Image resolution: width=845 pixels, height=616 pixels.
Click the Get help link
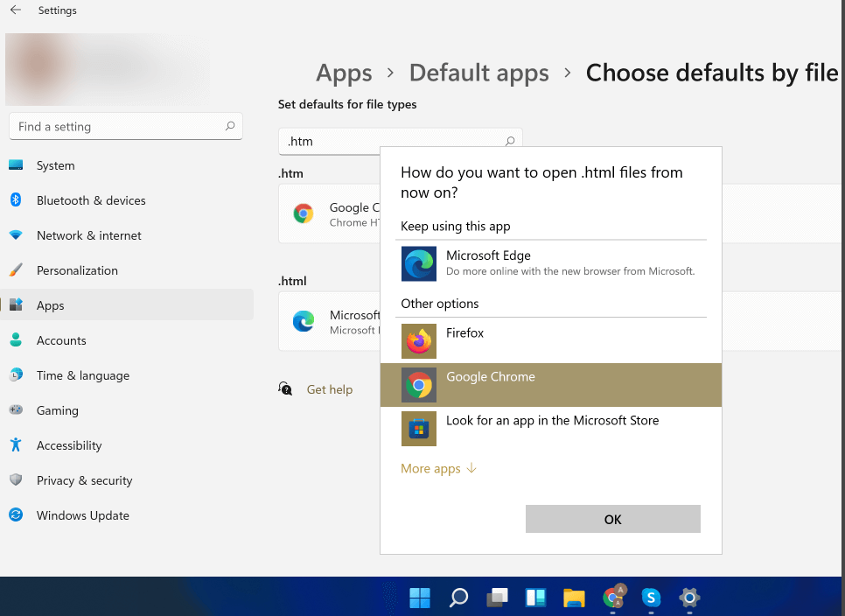pos(329,389)
